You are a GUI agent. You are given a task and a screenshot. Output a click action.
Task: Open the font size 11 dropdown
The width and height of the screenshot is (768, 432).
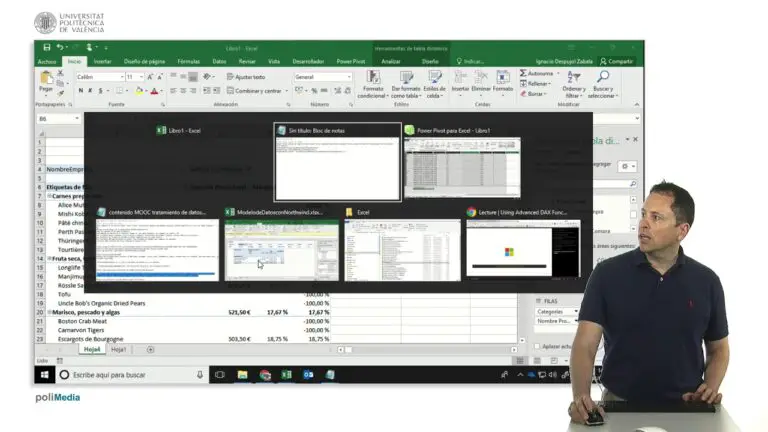point(141,77)
